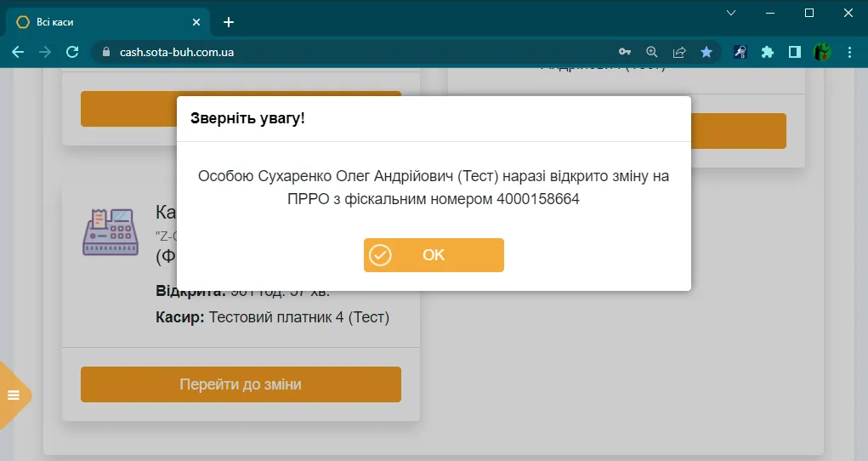Screen dimensions: 868x461
Task: Toggle the browser side panel
Action: point(795,52)
